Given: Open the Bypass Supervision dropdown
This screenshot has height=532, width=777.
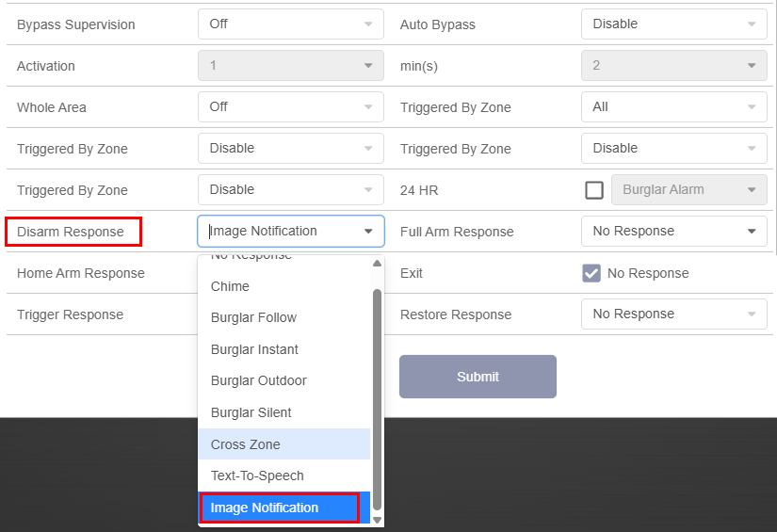Looking at the screenshot, I should pos(290,24).
